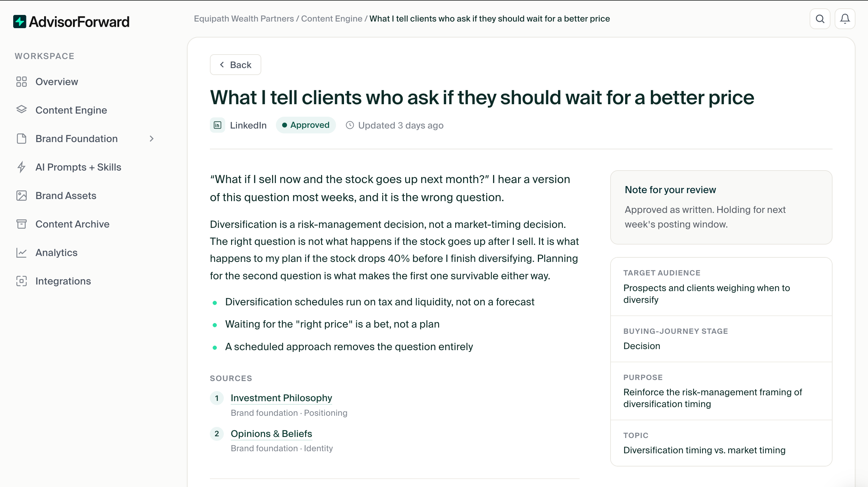This screenshot has height=487, width=868.
Task: Click the source number 1 badge
Action: (217, 398)
